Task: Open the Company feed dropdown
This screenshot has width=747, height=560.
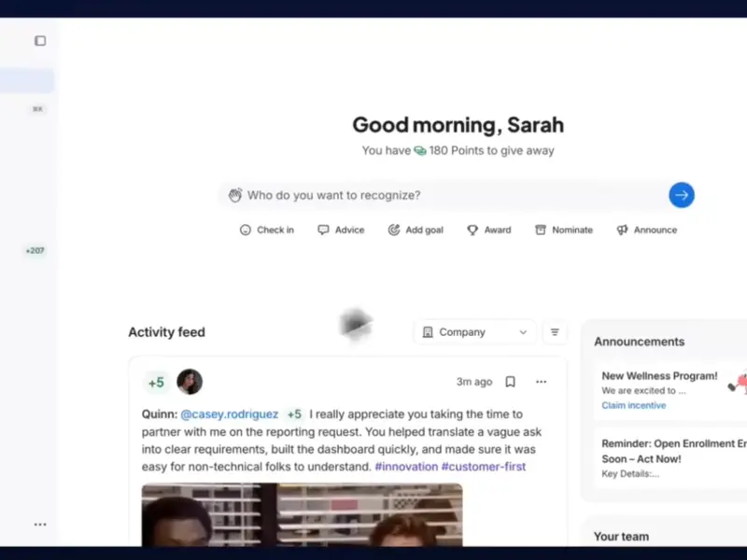Action: click(x=475, y=332)
